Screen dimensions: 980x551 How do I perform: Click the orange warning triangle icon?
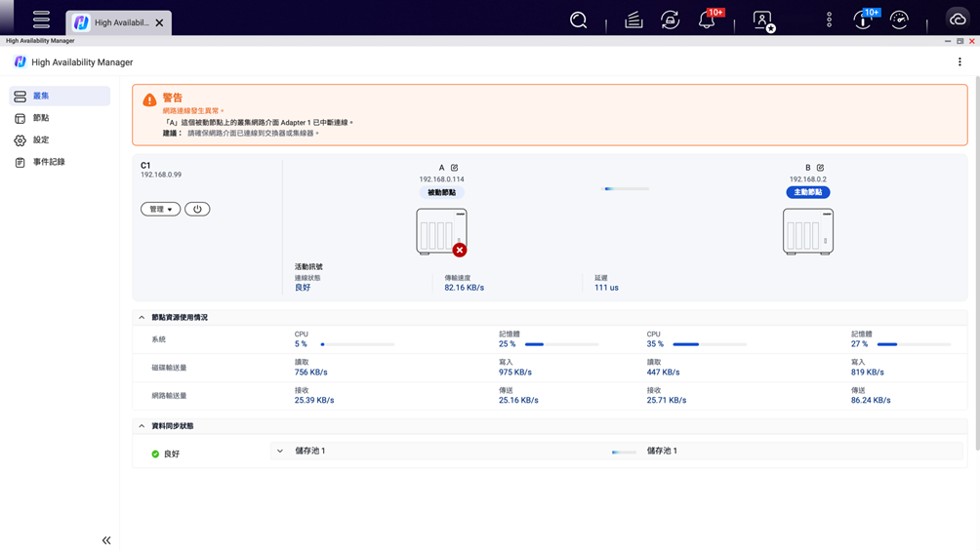coord(149,99)
